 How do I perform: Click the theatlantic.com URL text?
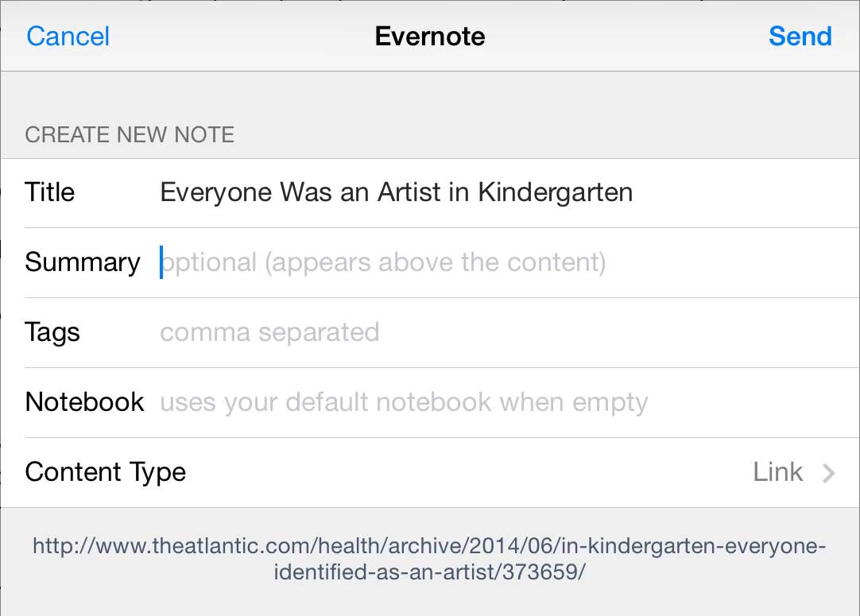[x=429, y=559]
